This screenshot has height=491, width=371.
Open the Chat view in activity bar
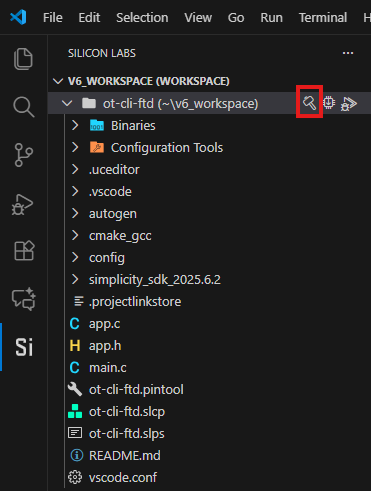(x=23, y=299)
